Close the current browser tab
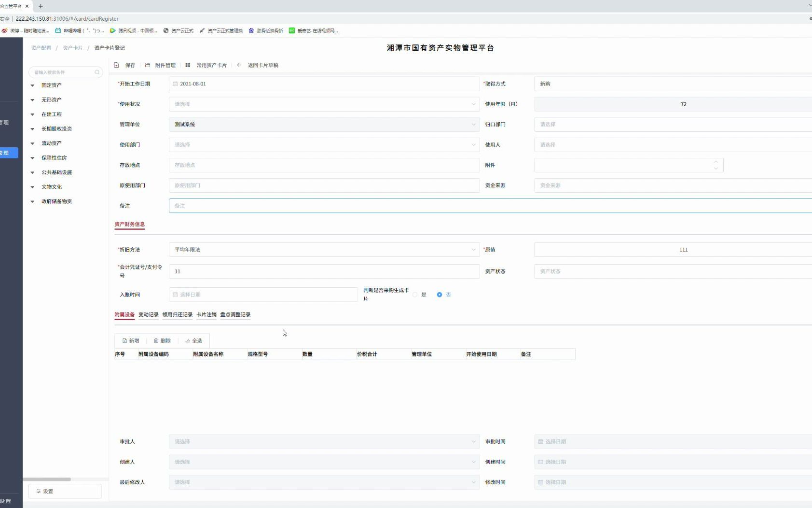Viewport: 812px width, 508px height. (27, 6)
